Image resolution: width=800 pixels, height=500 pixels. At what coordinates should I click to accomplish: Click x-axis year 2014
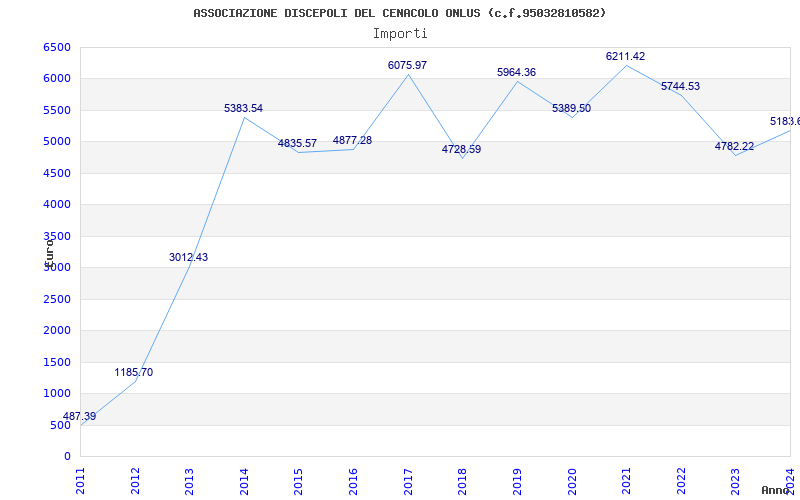[x=244, y=481]
